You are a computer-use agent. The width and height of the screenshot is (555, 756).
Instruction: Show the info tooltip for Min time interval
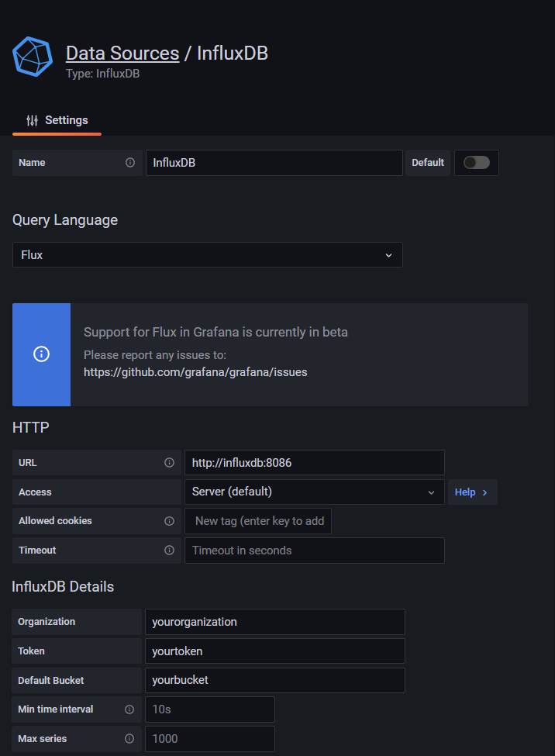(129, 709)
